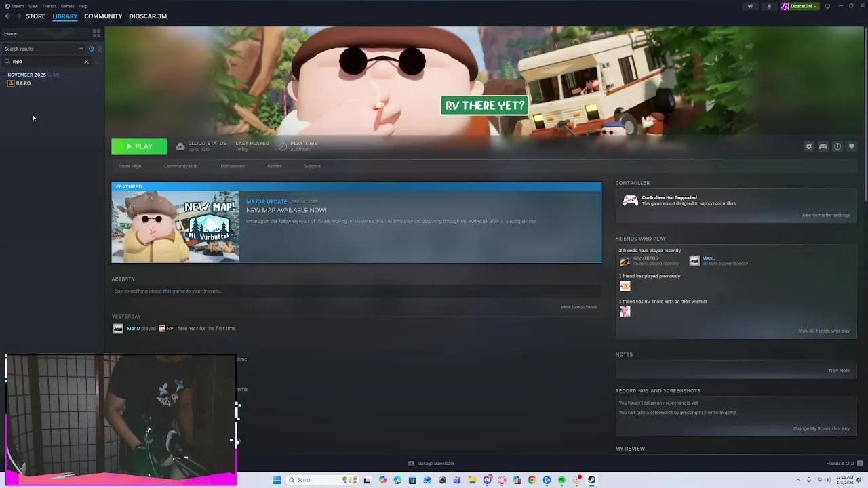Click the New Note button
This screenshot has height=488, width=868.
[839, 371]
